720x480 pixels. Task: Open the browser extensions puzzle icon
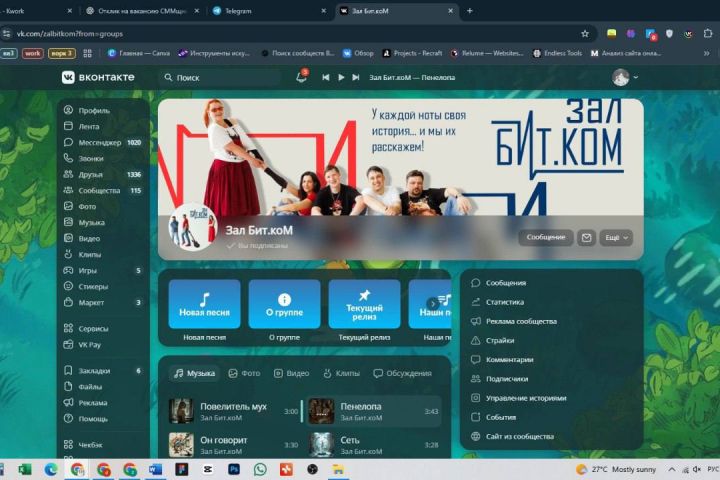[707, 34]
